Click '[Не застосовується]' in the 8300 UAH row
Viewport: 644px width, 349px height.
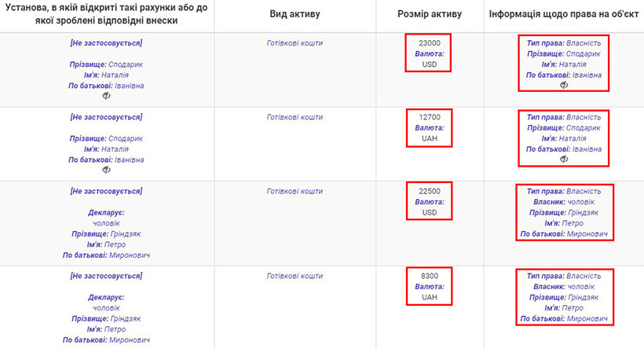pos(106,277)
